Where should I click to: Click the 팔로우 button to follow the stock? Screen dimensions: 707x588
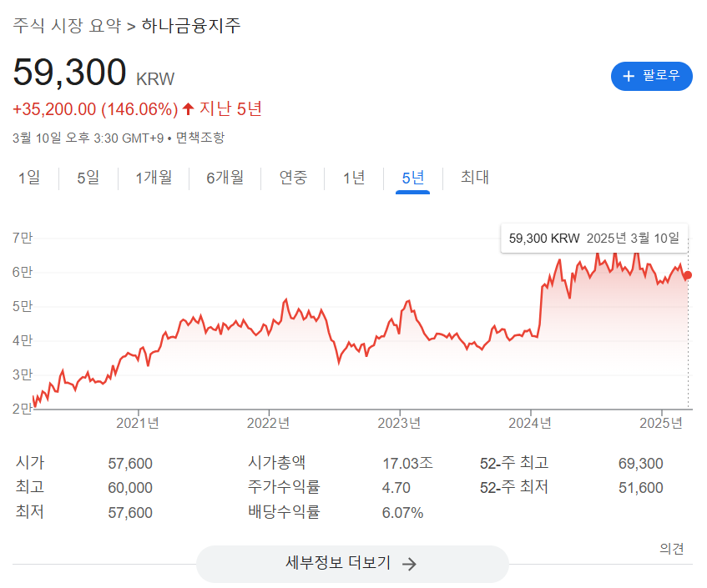pyautogui.click(x=652, y=76)
